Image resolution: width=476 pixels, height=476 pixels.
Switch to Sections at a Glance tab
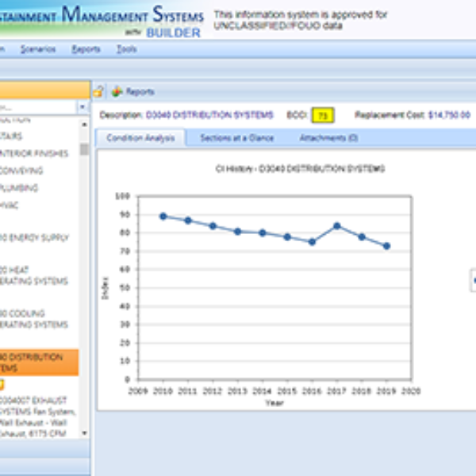click(236, 138)
